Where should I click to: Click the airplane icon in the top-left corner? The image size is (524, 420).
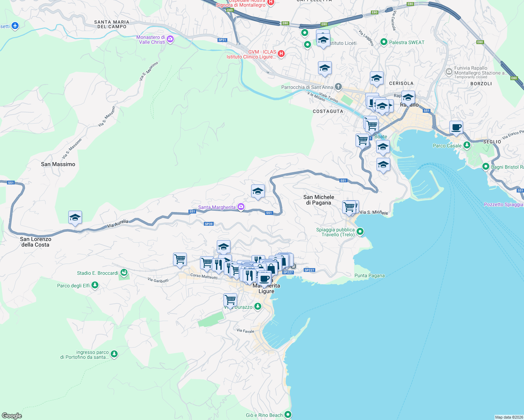(14, 26)
